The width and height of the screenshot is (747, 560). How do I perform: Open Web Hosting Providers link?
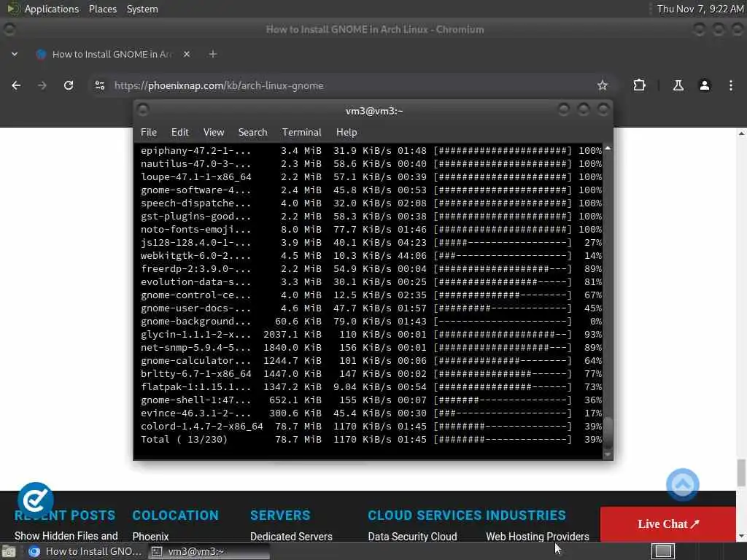coord(538,536)
